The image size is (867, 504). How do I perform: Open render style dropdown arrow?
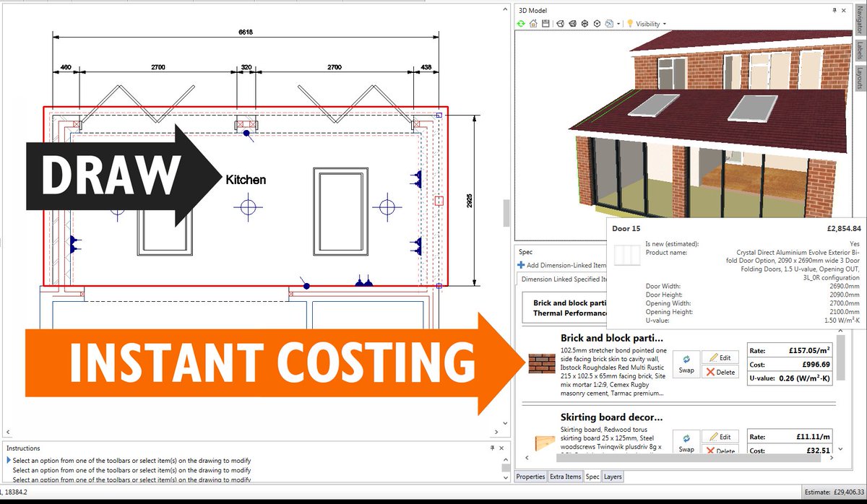pyautogui.click(x=618, y=24)
